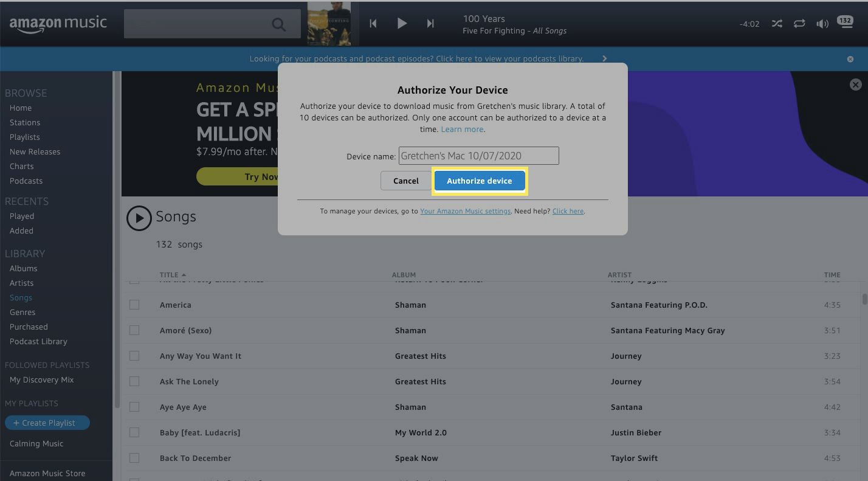The width and height of the screenshot is (868, 481).
Task: Open Podcasts in the sidebar
Action: point(26,181)
